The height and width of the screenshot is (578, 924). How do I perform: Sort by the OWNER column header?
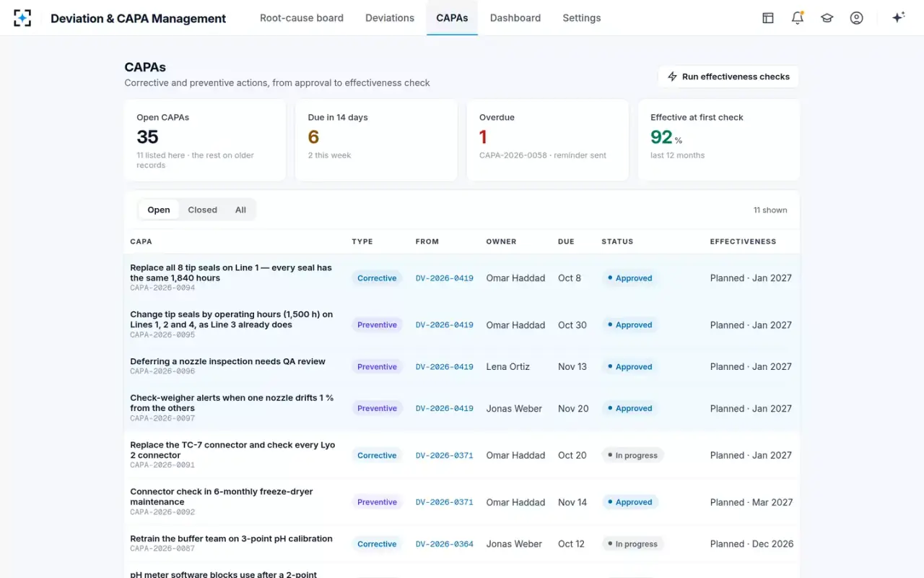[x=501, y=241]
